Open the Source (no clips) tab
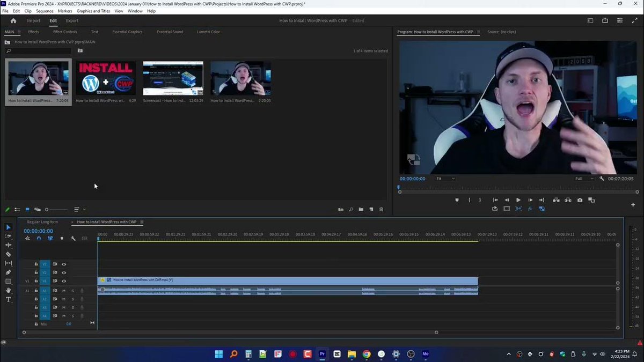The height and width of the screenshot is (362, 644). [502, 32]
